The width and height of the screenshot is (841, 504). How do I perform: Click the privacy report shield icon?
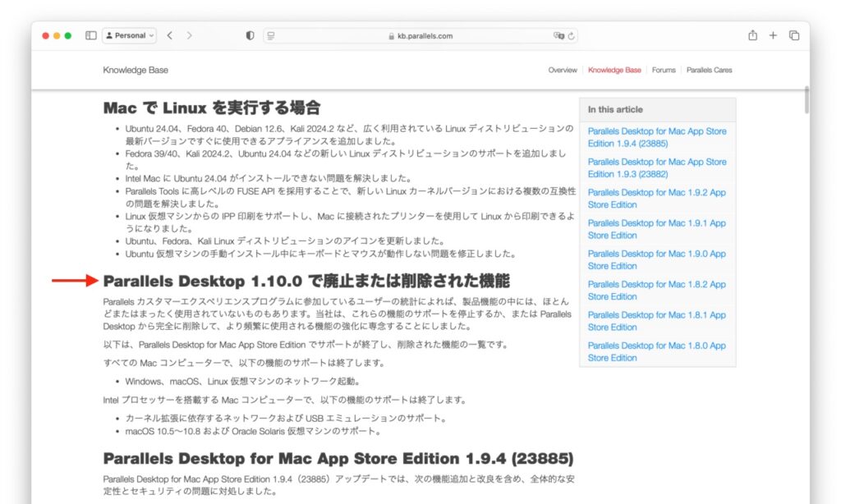pyautogui.click(x=249, y=35)
